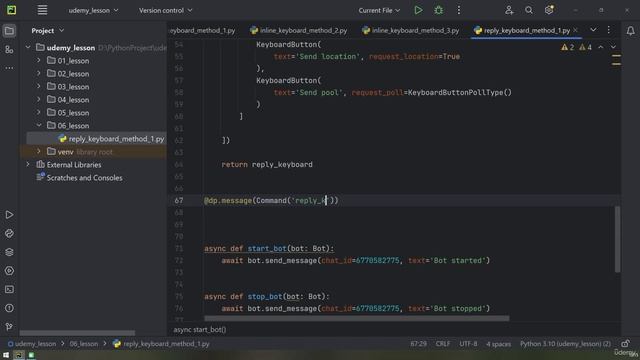640x360 pixels.
Task: Click the 4 weak warnings indicator
Action: point(585,47)
